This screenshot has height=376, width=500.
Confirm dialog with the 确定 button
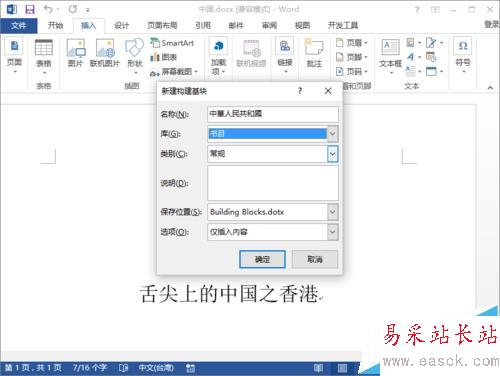click(x=262, y=259)
